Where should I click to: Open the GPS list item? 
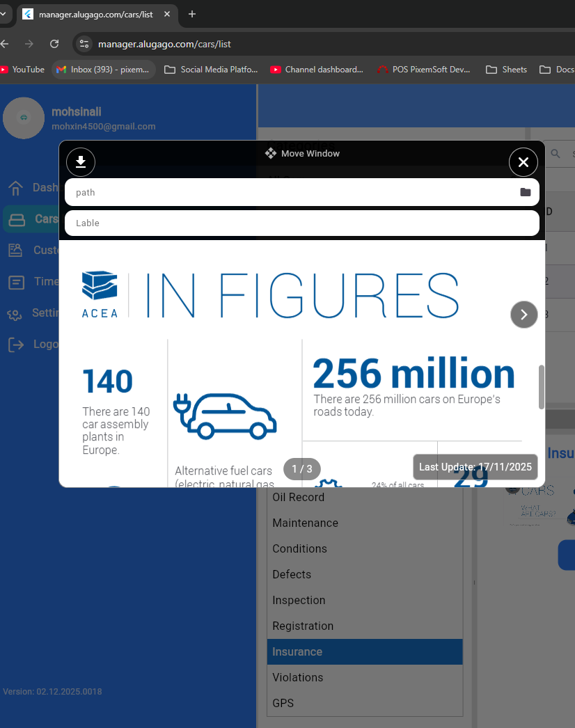point(283,703)
